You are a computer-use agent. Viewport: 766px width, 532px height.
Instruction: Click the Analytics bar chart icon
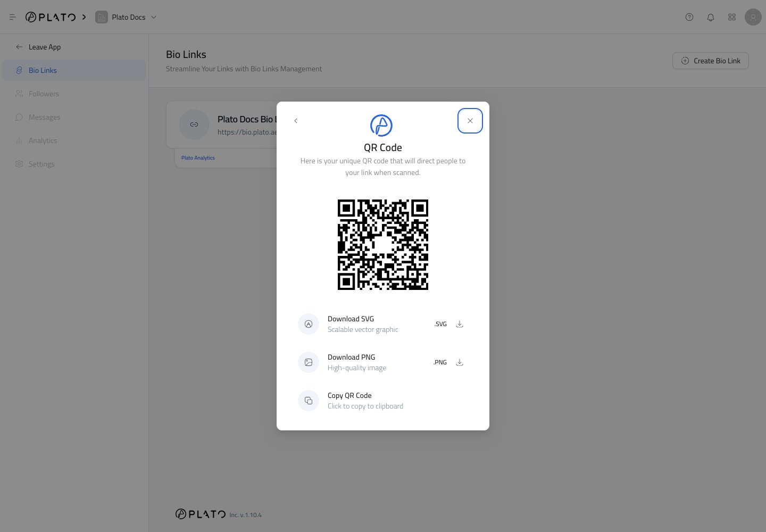(19, 140)
